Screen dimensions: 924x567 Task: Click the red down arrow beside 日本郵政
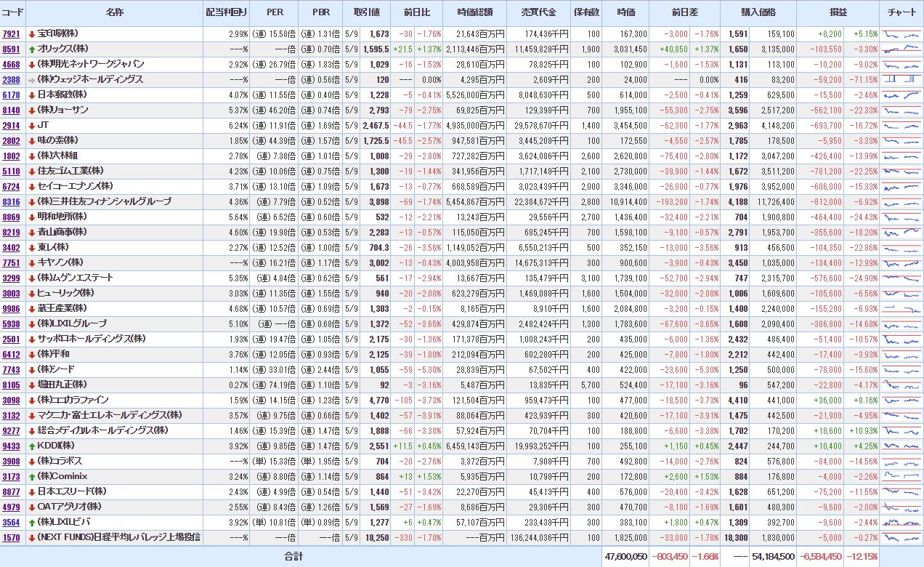point(32,95)
